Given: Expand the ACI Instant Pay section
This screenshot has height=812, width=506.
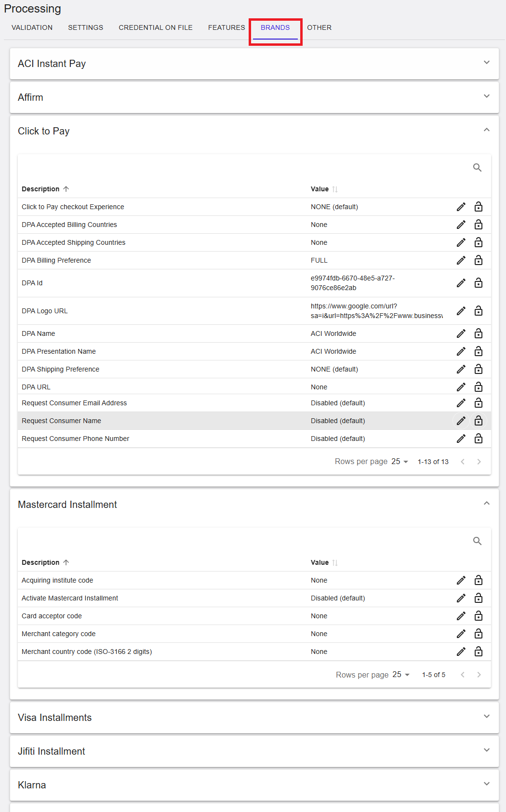Looking at the screenshot, I should tap(487, 63).
